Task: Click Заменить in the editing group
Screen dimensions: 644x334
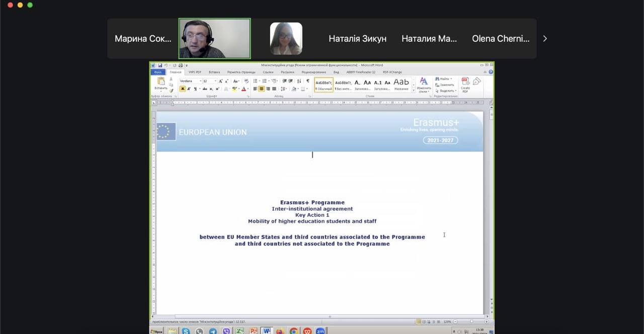Action: (444, 85)
